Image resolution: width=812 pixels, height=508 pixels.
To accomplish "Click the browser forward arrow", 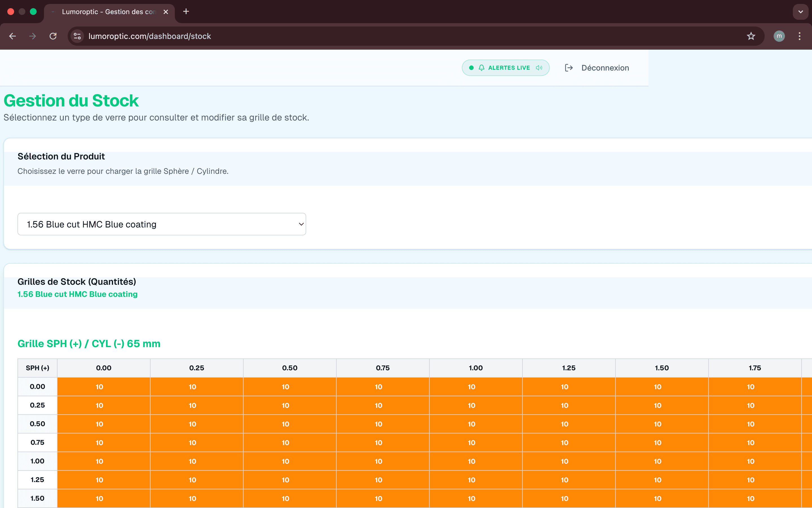I will coord(32,36).
